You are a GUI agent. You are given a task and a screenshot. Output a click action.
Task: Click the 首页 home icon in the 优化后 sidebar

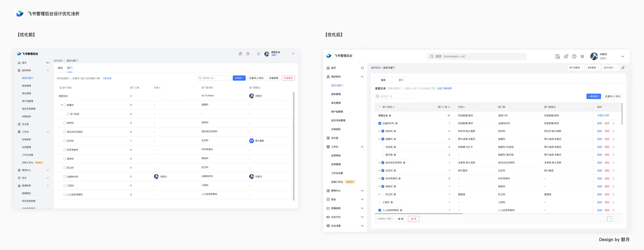pos(328,68)
